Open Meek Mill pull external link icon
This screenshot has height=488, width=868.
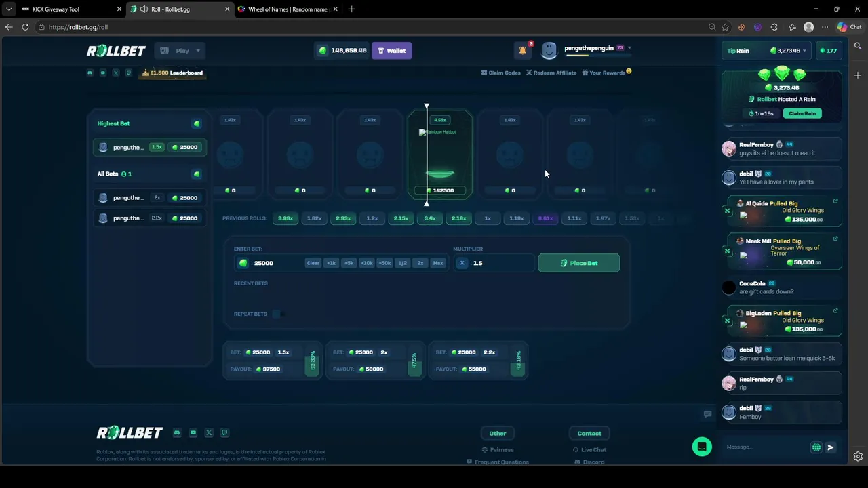click(x=835, y=239)
